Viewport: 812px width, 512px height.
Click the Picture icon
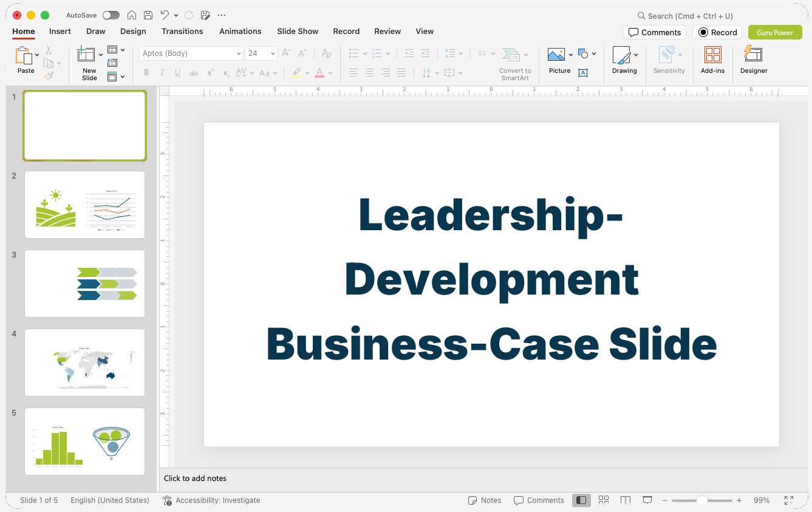556,55
